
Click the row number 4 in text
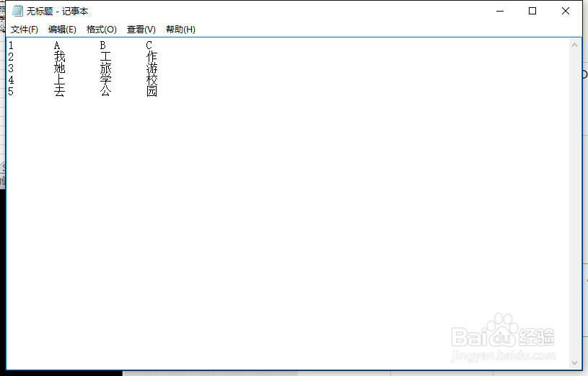tap(11, 80)
